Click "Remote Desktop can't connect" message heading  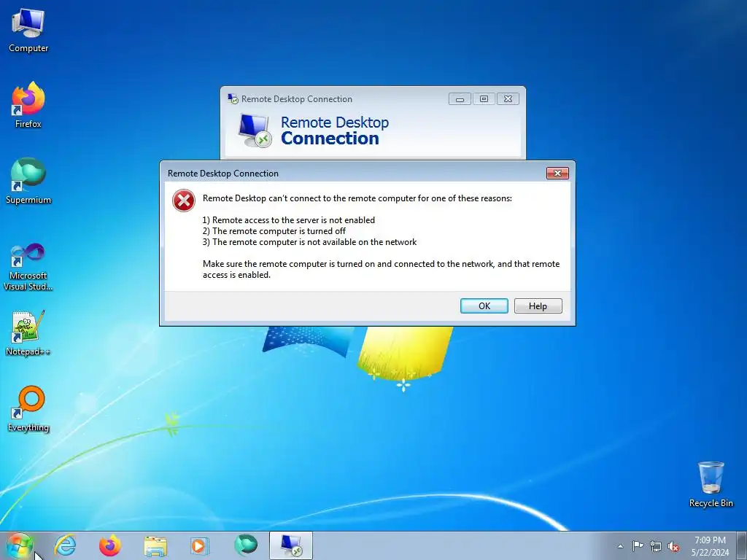click(x=357, y=198)
